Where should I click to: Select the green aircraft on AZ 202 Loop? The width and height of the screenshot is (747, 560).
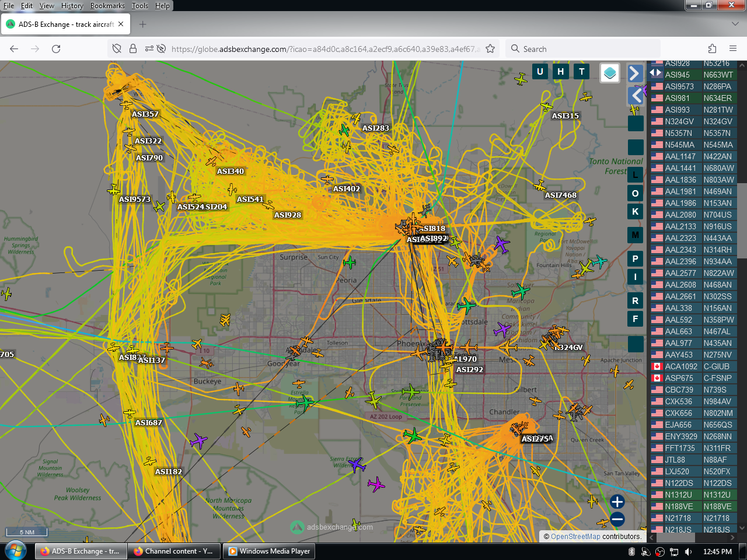pos(412,435)
